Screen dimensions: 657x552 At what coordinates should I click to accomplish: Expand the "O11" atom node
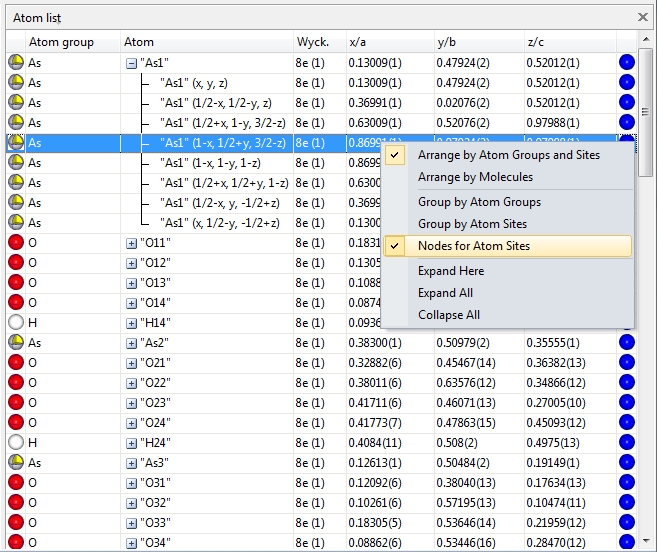pos(131,243)
